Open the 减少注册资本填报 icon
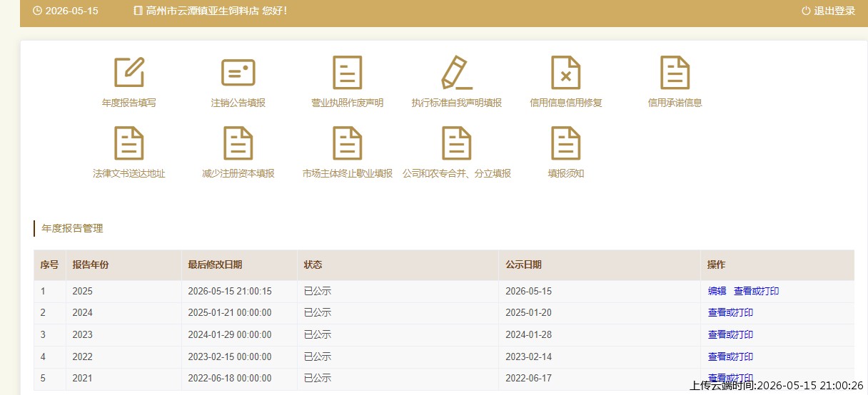 [x=238, y=143]
